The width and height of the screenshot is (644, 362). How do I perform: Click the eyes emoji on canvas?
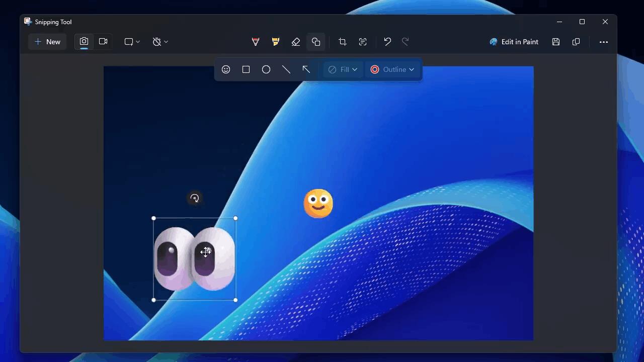tap(195, 259)
